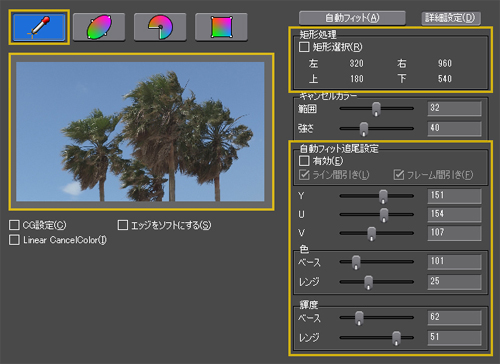Click the V value field showing 107
This screenshot has height=364, width=500.
click(x=454, y=233)
